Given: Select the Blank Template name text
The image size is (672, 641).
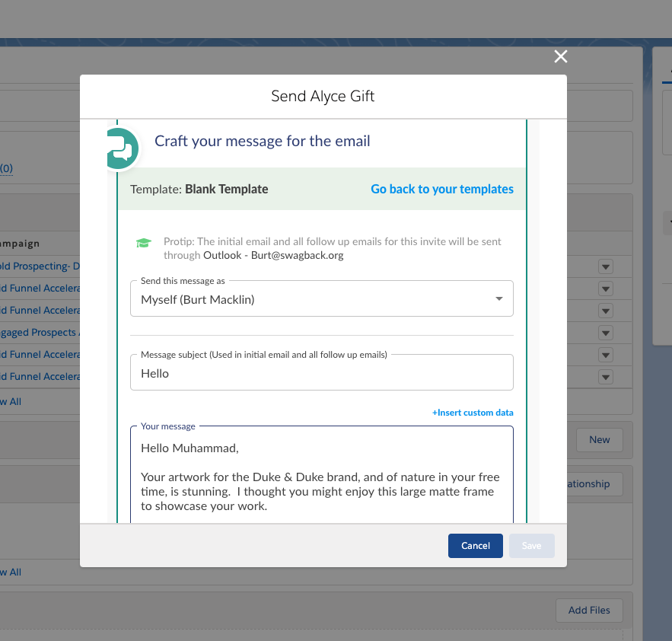Looking at the screenshot, I should coord(226,189).
